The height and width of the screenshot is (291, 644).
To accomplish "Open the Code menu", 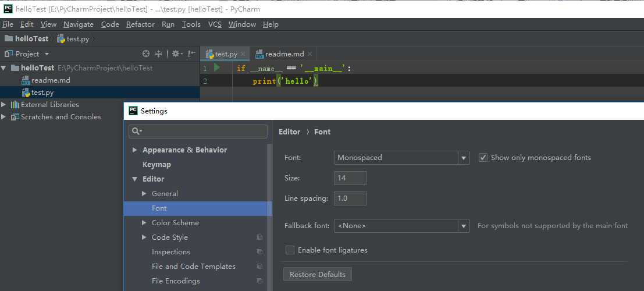I will pos(110,24).
